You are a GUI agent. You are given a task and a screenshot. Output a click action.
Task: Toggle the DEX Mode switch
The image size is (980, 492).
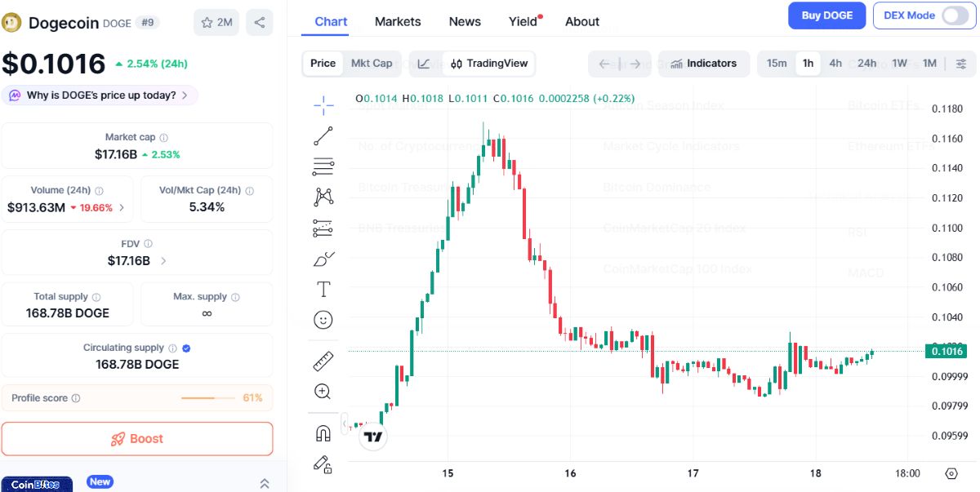coord(955,16)
